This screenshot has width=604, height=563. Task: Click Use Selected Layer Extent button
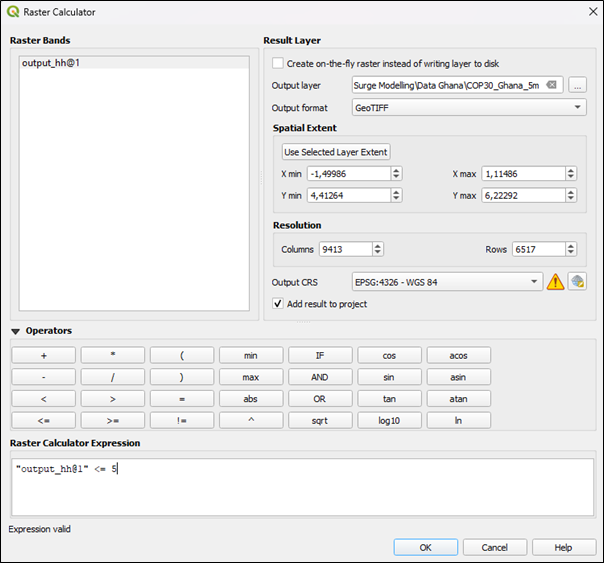click(336, 152)
